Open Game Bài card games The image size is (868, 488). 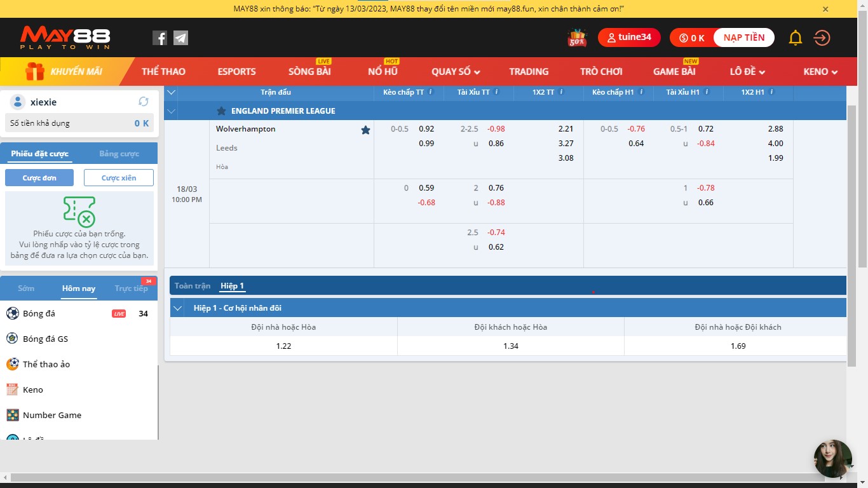(x=674, y=72)
